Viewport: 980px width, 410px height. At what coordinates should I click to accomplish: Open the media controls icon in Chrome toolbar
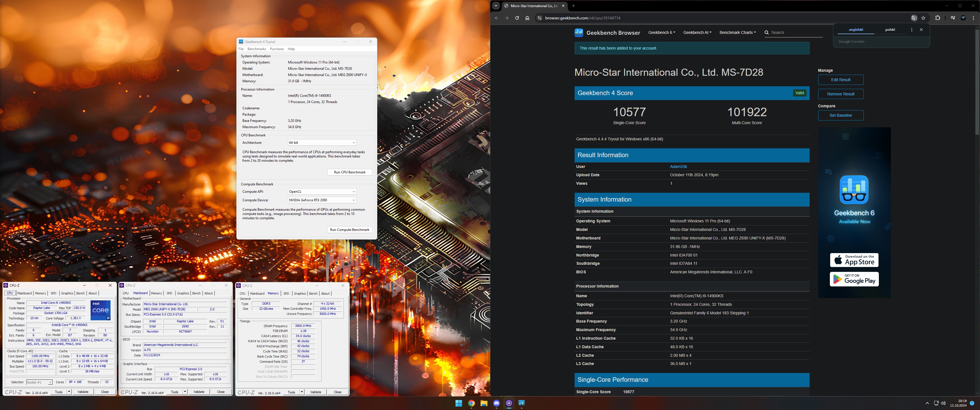coord(953,18)
